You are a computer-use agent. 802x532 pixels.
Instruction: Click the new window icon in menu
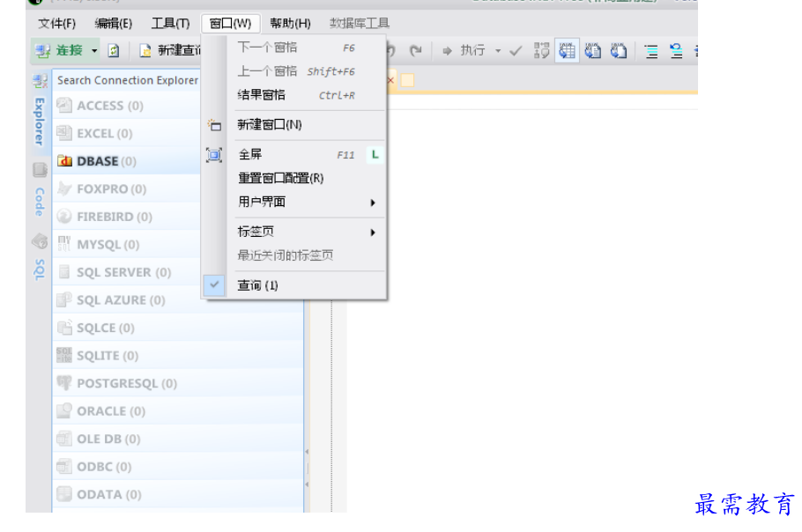click(214, 125)
